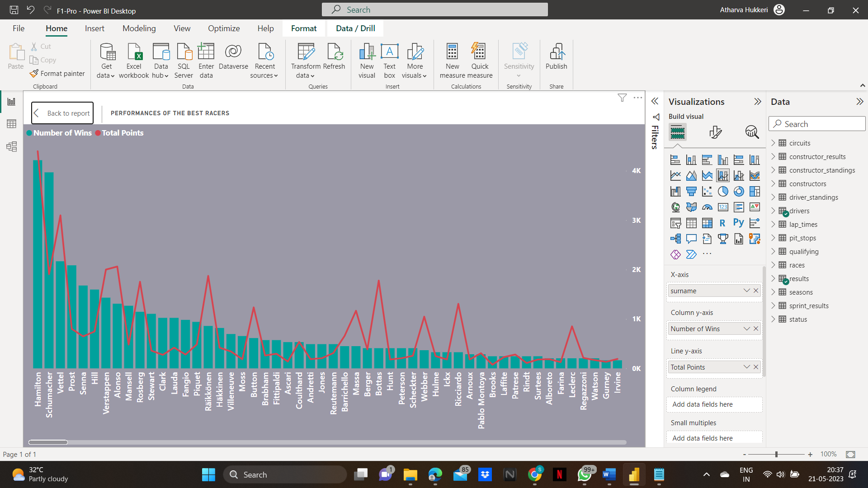Open Number of Wins field dropdown
868x488 pixels.
click(x=746, y=328)
